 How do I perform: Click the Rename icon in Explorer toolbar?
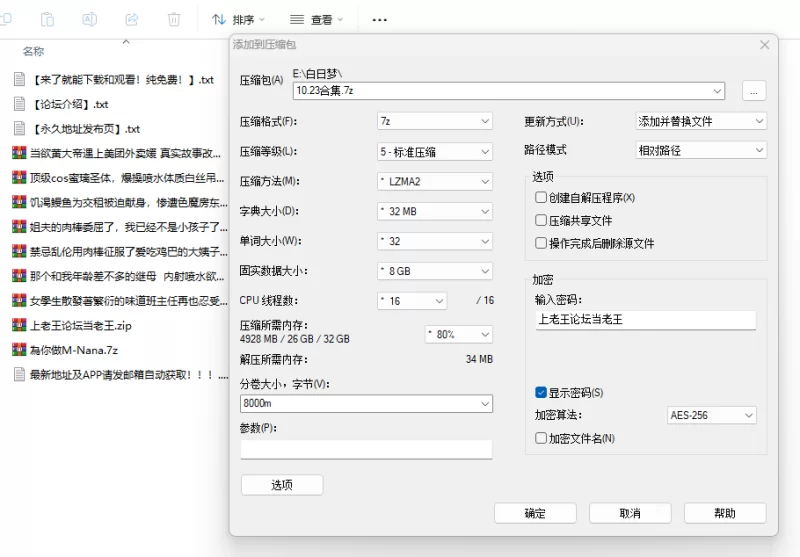(89, 19)
